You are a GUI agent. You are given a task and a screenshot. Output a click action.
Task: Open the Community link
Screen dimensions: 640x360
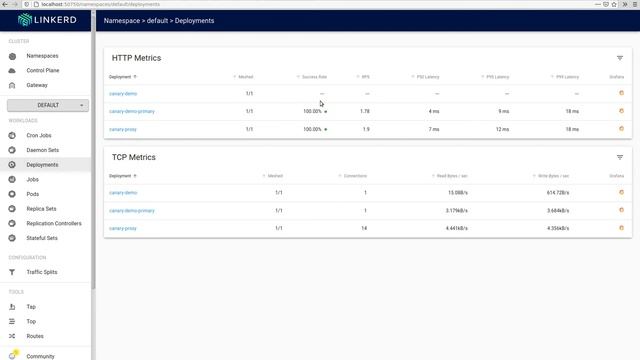pyautogui.click(x=40, y=356)
